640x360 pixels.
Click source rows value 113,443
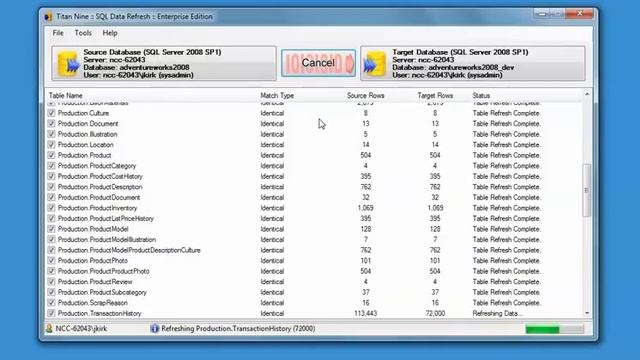pyautogui.click(x=366, y=313)
